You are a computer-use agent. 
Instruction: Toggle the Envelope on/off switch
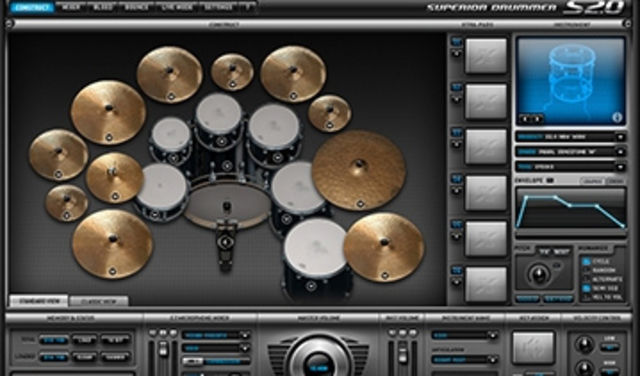pos(550,180)
